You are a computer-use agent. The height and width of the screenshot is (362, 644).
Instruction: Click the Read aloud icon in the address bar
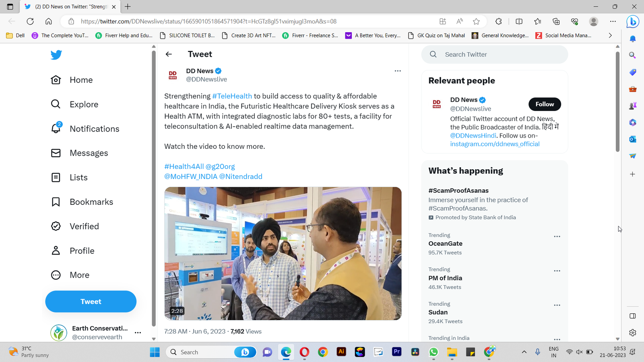(x=459, y=21)
